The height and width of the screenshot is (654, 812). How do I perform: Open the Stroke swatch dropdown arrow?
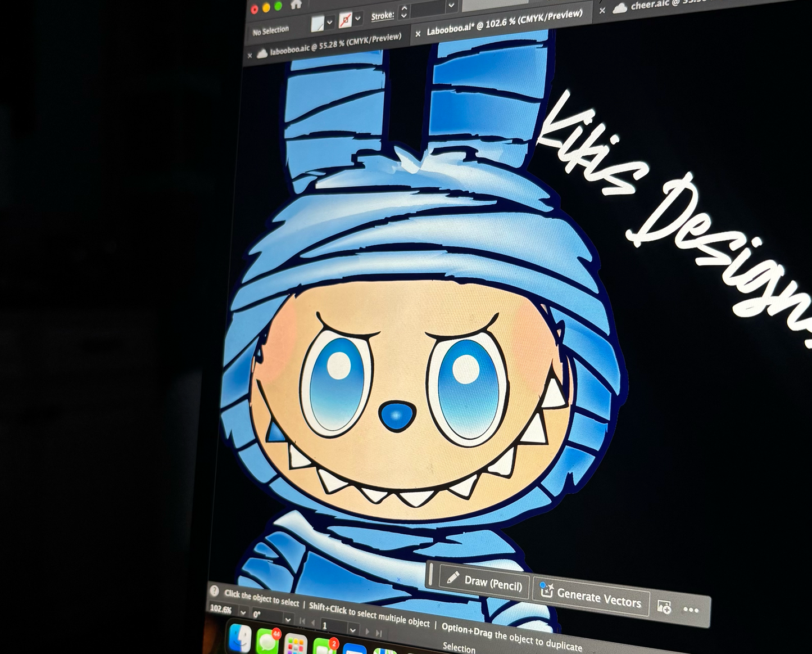click(x=357, y=18)
